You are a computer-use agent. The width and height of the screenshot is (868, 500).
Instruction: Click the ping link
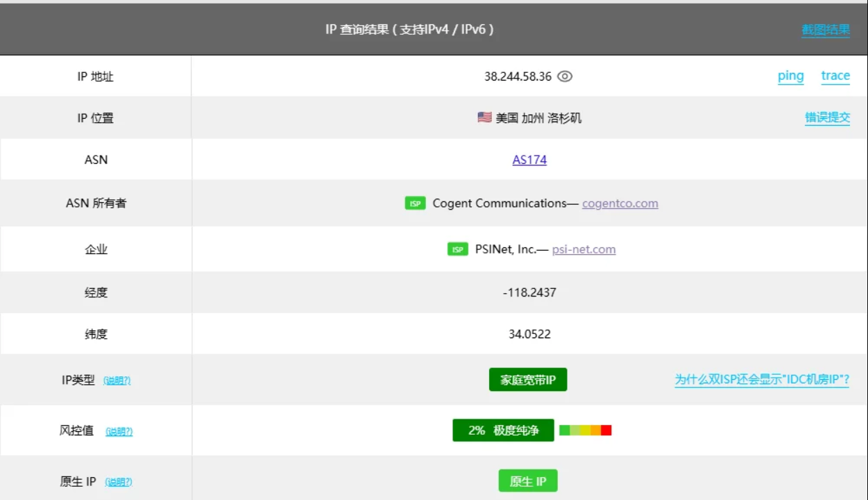pyautogui.click(x=790, y=76)
